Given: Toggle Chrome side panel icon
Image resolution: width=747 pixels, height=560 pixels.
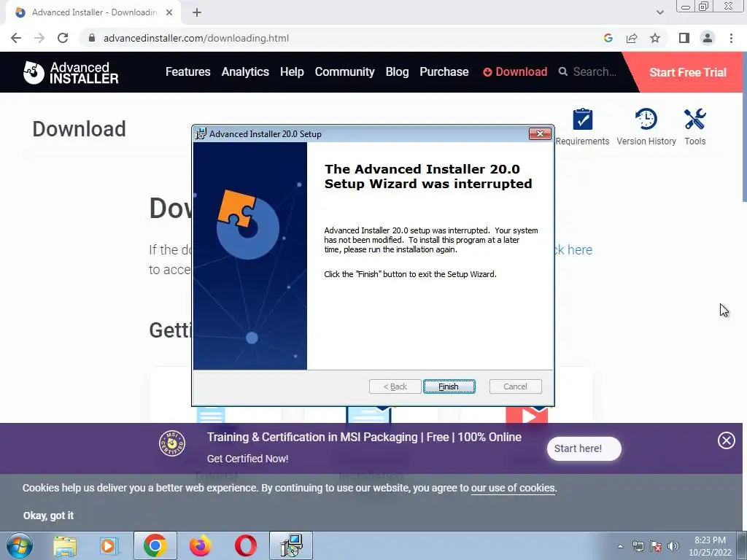Looking at the screenshot, I should [684, 38].
